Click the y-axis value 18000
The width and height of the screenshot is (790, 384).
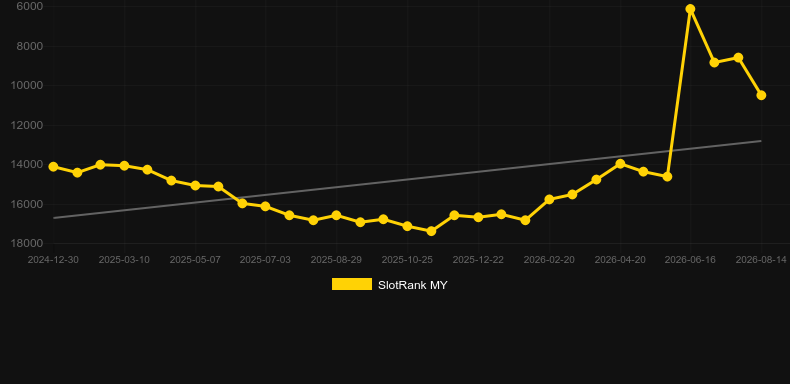tap(27, 243)
